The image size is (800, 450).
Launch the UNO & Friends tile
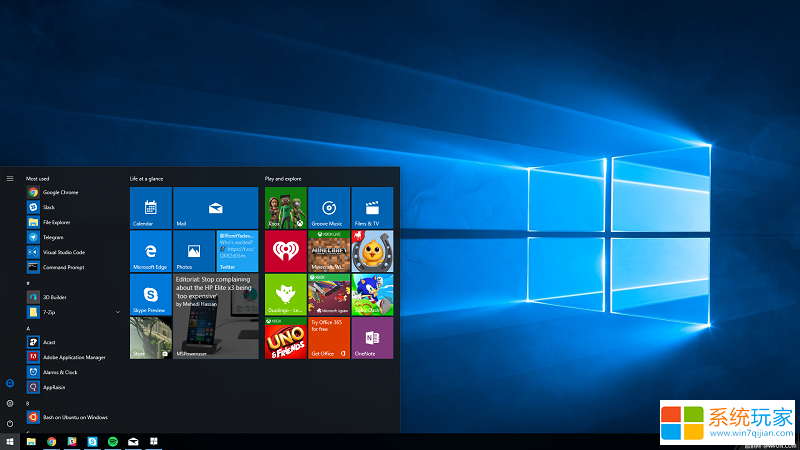click(x=286, y=338)
